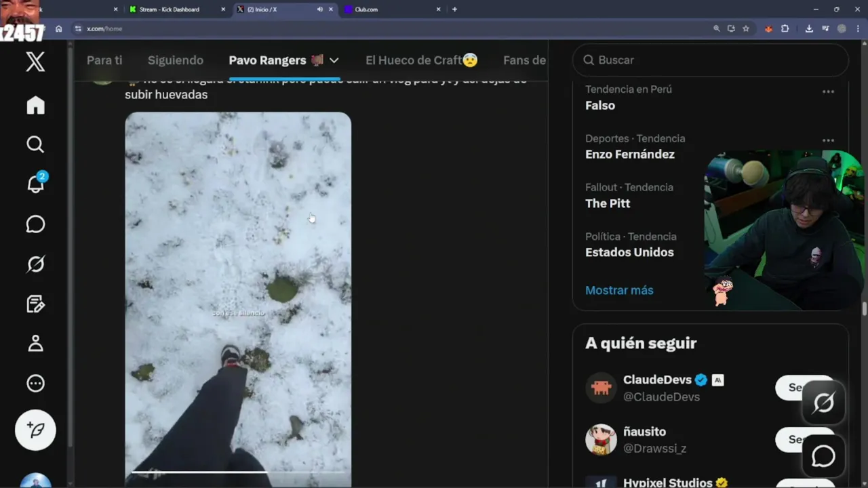
Task: Open browser profile avatar in toolbar
Action: pos(842,28)
